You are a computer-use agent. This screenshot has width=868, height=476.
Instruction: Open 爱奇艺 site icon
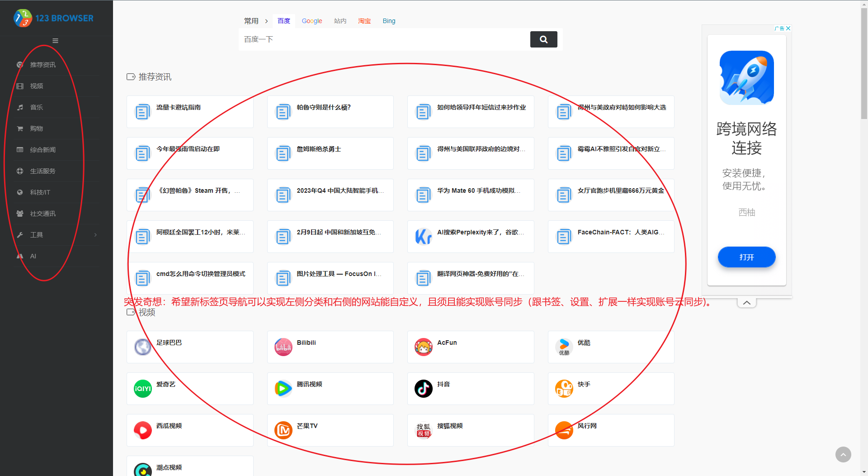(x=143, y=389)
